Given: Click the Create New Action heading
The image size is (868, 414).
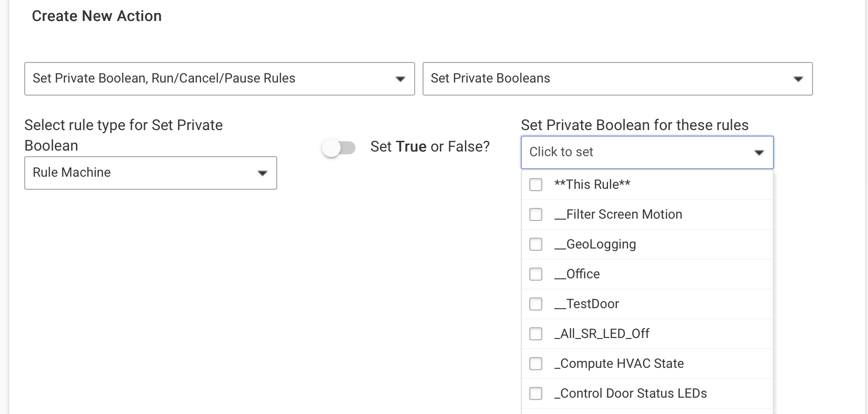Looking at the screenshot, I should pyautogui.click(x=96, y=16).
